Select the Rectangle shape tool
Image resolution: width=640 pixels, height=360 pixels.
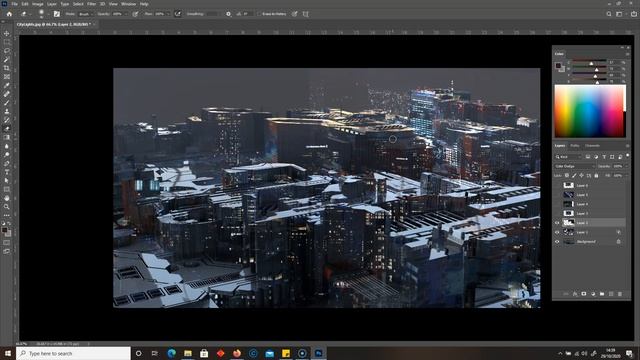[7, 189]
